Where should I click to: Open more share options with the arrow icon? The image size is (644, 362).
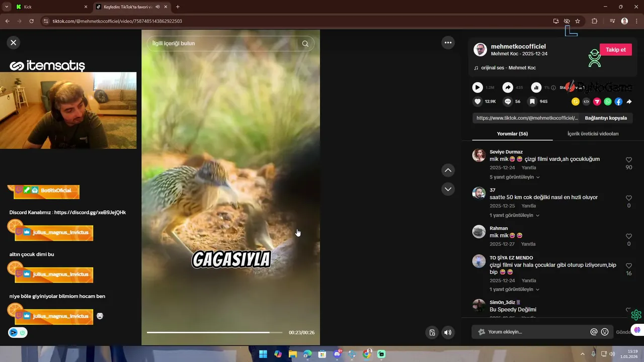629,102
